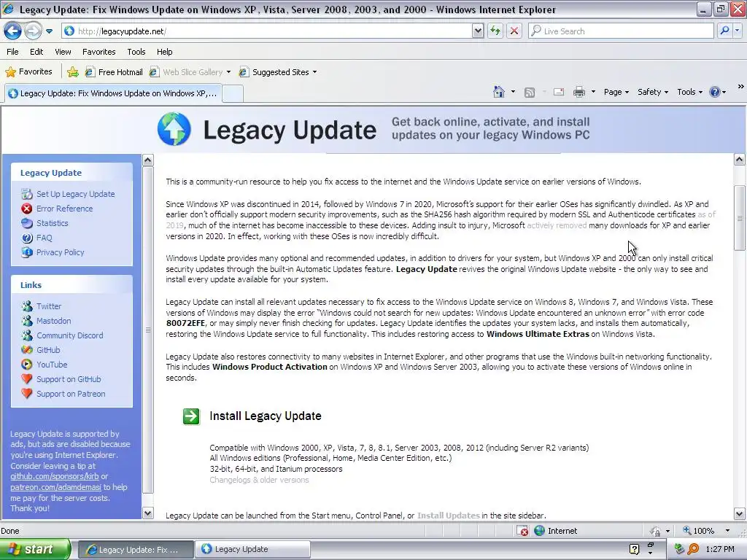Viewport: 747px width, 560px height.
Task: Open the Edit menu
Action: [36, 52]
